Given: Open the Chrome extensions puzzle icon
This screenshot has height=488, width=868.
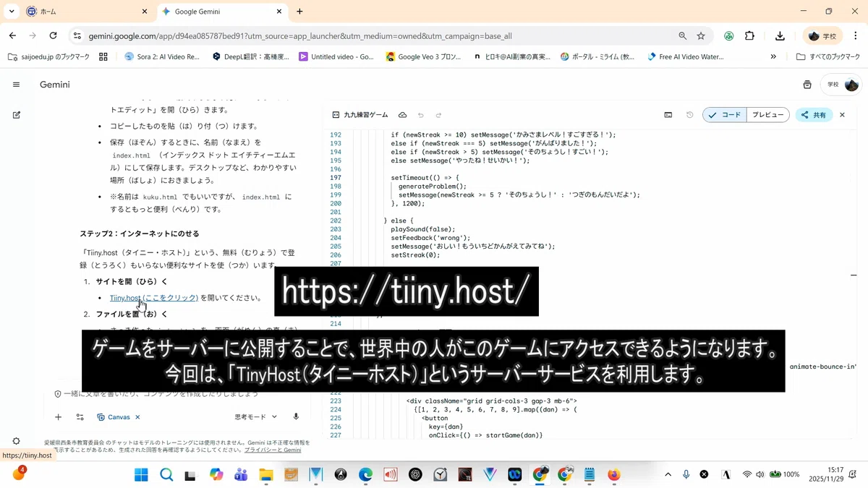Looking at the screenshot, I should point(749,35).
